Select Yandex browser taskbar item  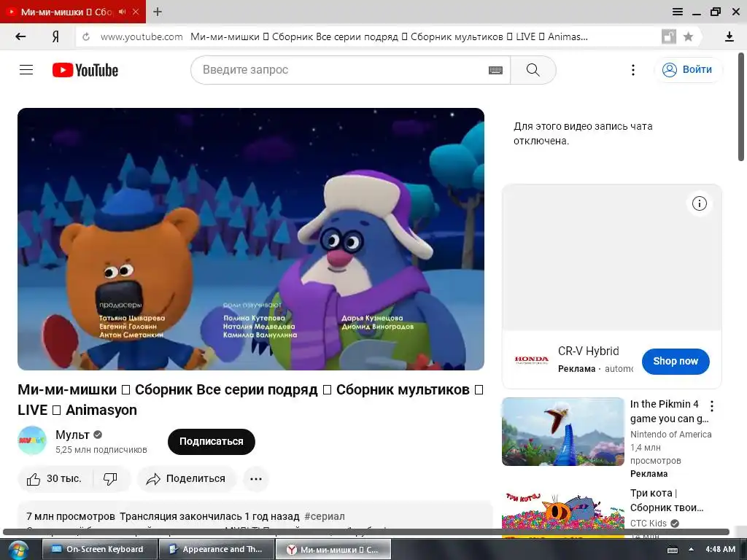click(x=333, y=549)
